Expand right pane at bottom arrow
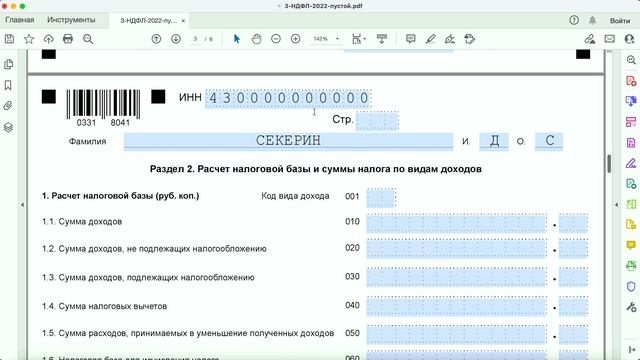This screenshot has width=640, height=360. click(632, 350)
